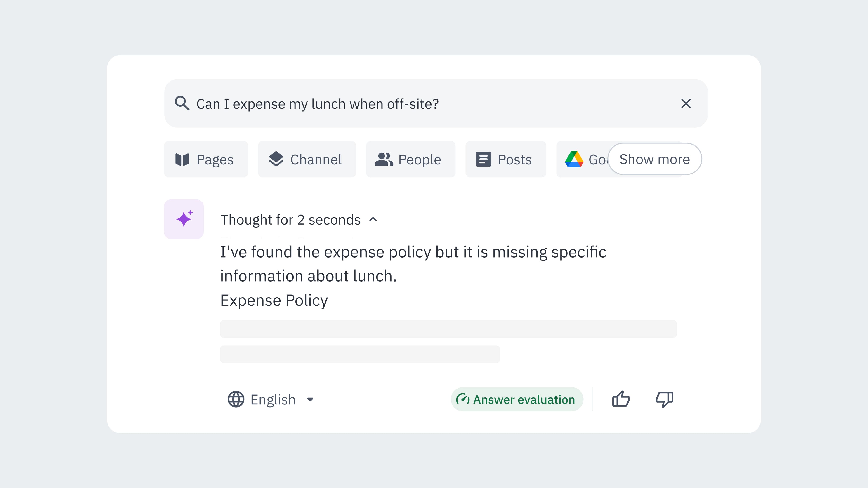Click the Google Drive icon

574,159
